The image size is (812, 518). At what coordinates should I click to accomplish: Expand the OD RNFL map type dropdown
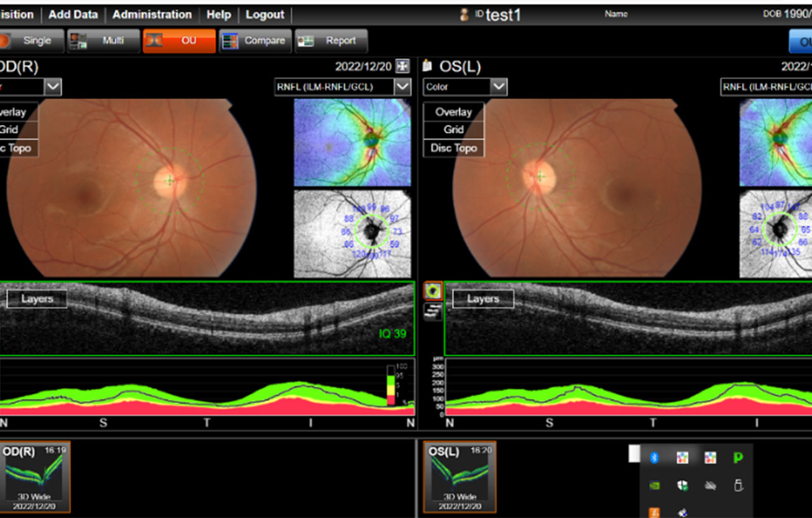point(403,87)
